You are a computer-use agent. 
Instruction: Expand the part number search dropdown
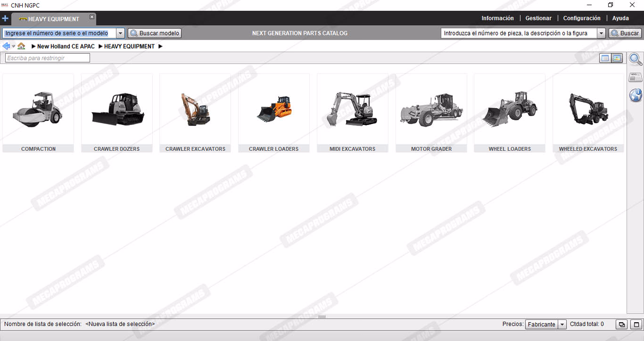pyautogui.click(x=601, y=33)
